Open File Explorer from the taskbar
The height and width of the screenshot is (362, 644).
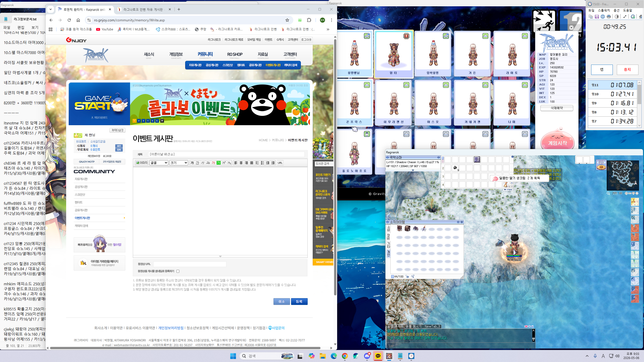tap(323, 356)
